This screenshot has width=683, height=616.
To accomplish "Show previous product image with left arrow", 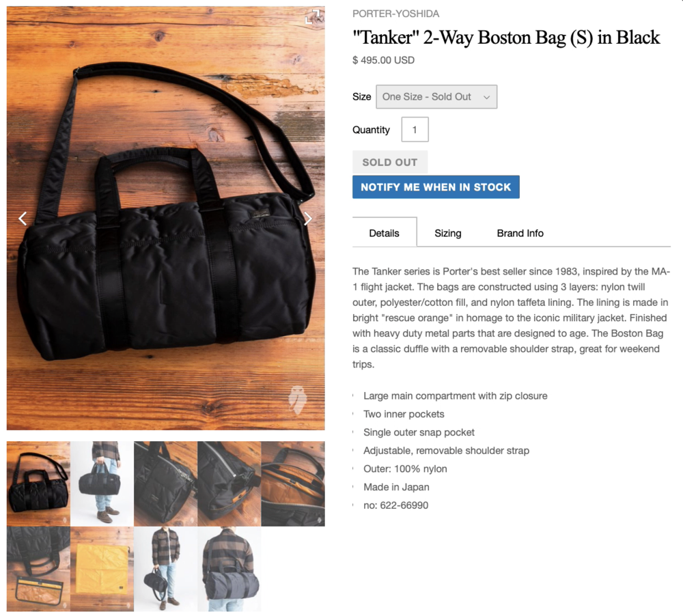I will [23, 219].
